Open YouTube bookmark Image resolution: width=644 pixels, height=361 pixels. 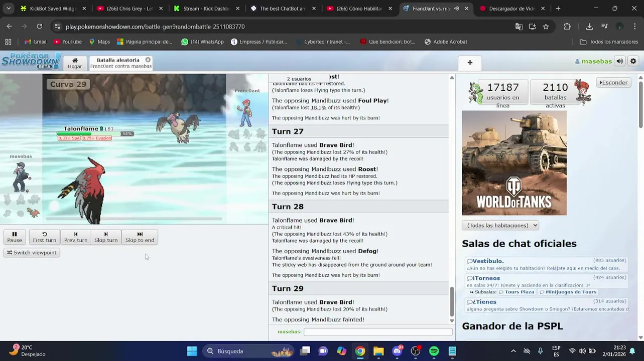pos(67,42)
